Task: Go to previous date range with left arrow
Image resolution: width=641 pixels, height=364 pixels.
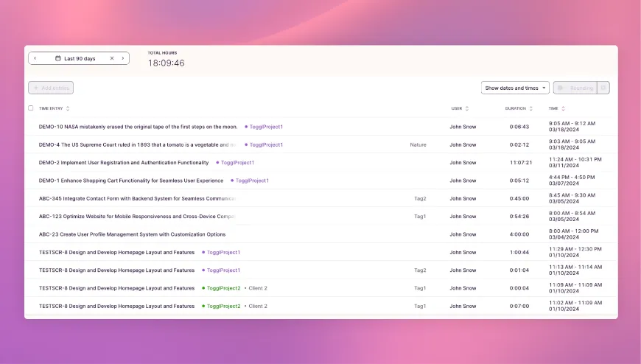Action: [x=35, y=58]
